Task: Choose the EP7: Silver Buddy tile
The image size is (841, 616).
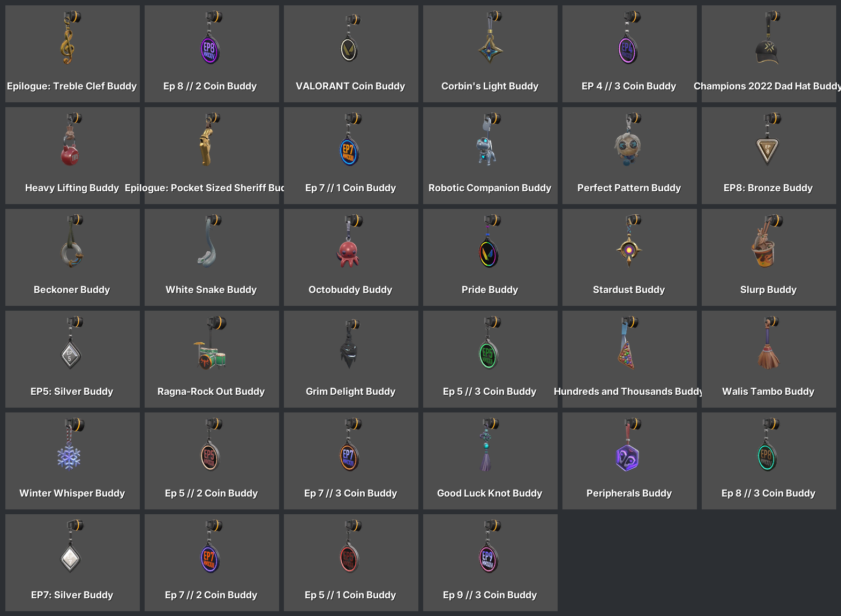Action: (72, 562)
